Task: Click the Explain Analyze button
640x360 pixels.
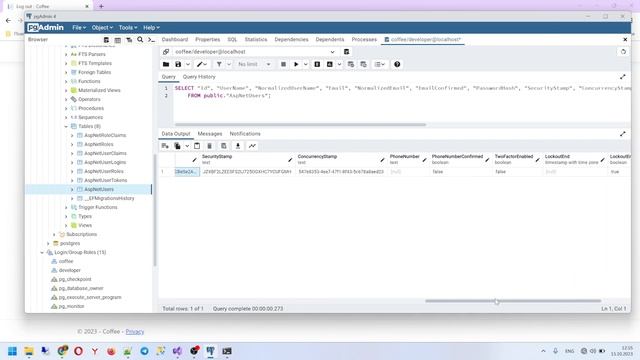Action: (x=329, y=64)
